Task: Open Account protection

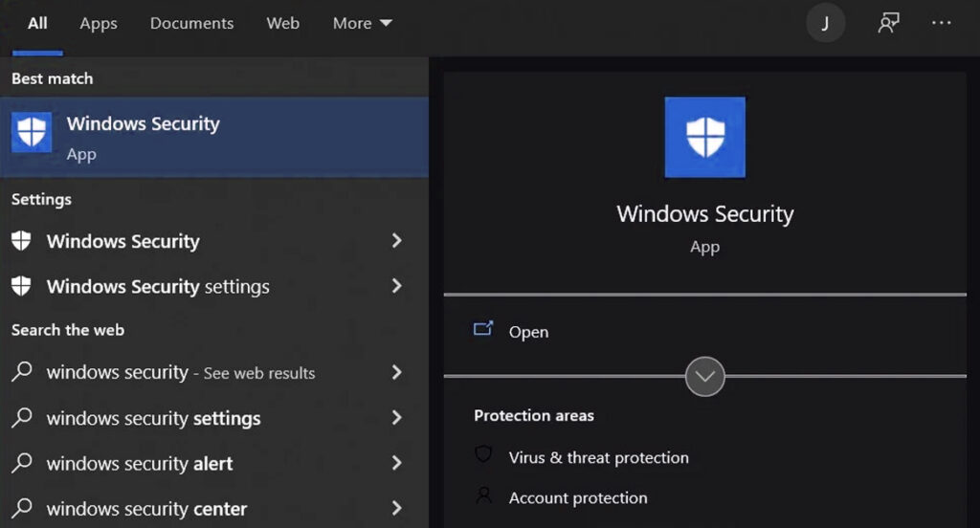Action: [x=578, y=498]
